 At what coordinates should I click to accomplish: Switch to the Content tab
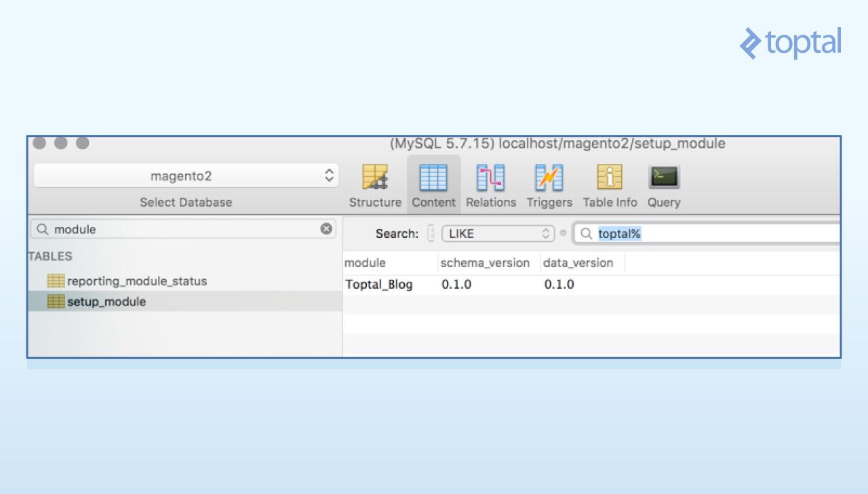point(433,184)
